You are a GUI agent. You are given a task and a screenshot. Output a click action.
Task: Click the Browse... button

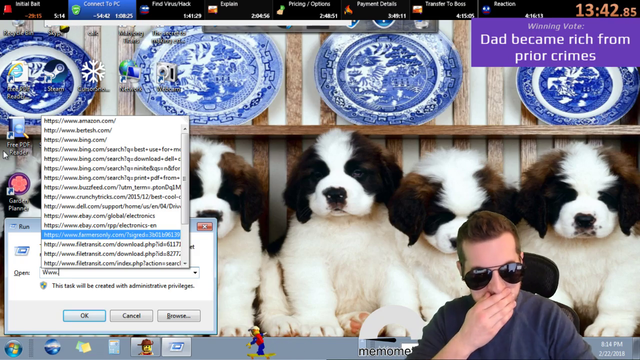(178, 316)
